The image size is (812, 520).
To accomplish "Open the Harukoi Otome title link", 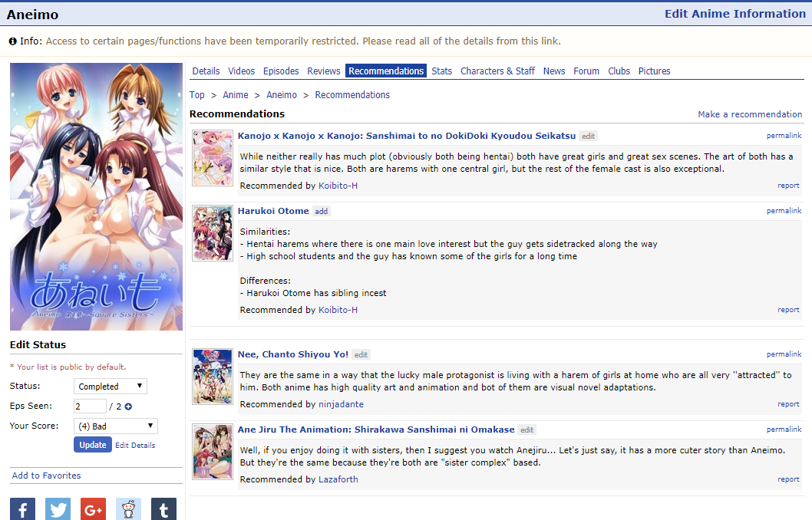I will coord(273,211).
